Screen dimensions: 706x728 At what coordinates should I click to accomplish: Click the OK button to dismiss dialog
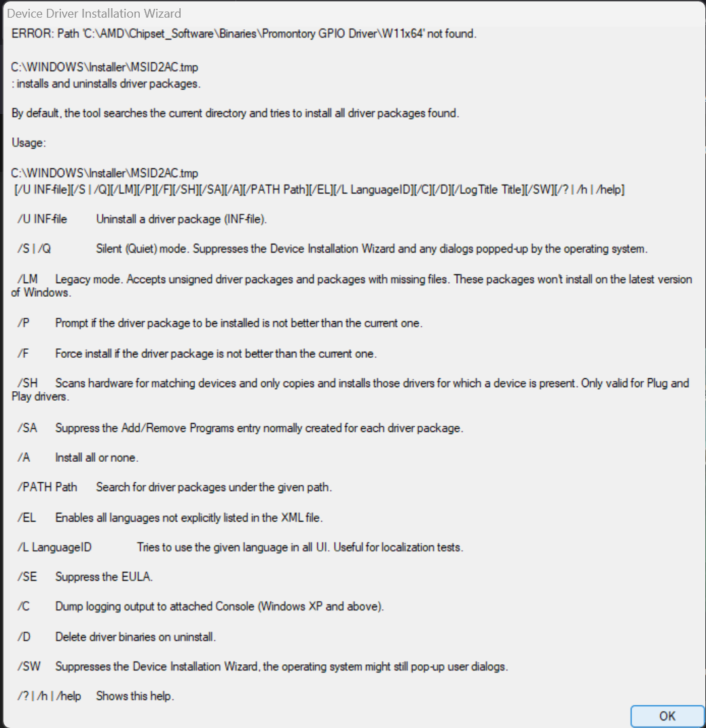point(667,716)
